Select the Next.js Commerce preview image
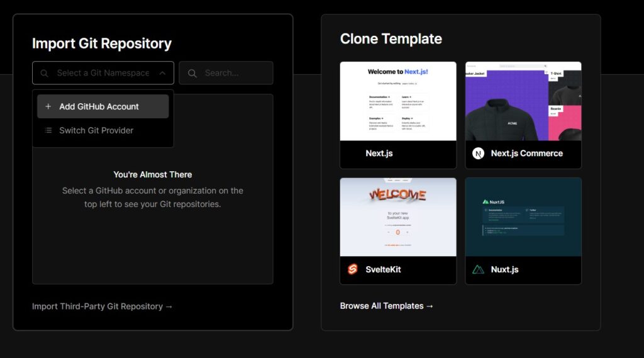644x358 pixels. pyautogui.click(x=523, y=101)
